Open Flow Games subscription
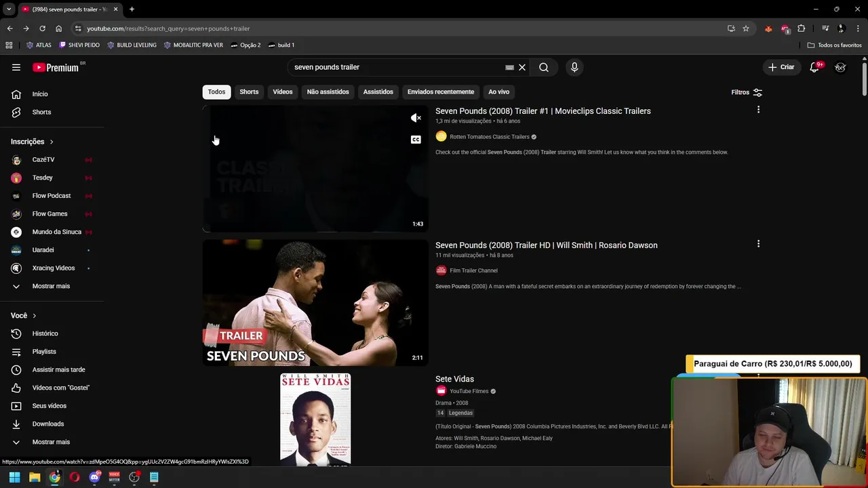Screen dimensions: 868x488 [52, 213]
